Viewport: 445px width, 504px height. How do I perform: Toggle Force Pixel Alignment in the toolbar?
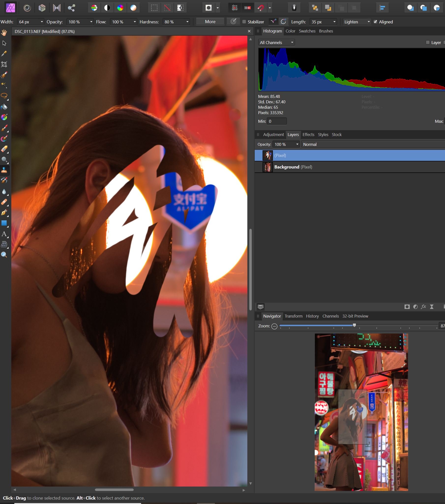tap(235, 8)
